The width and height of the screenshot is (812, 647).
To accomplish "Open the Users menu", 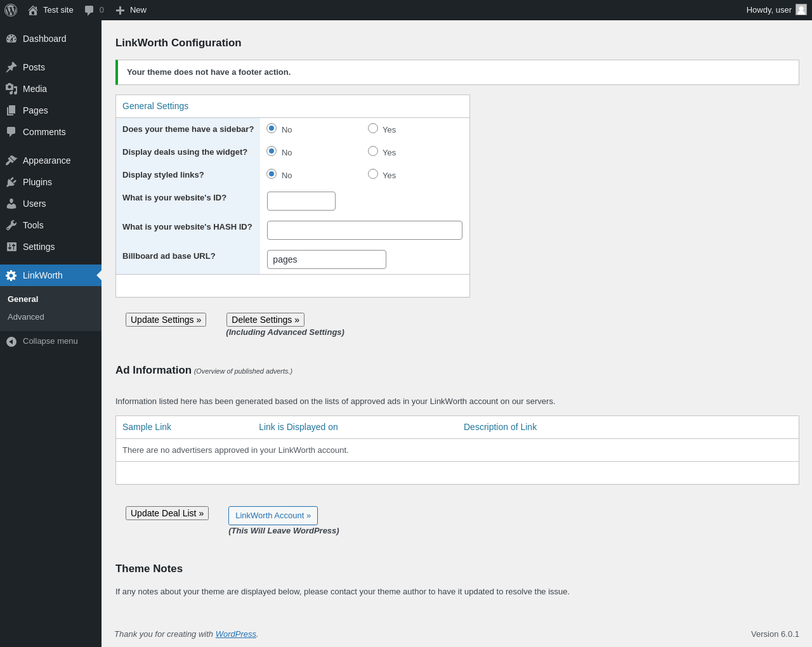I will (x=51, y=204).
